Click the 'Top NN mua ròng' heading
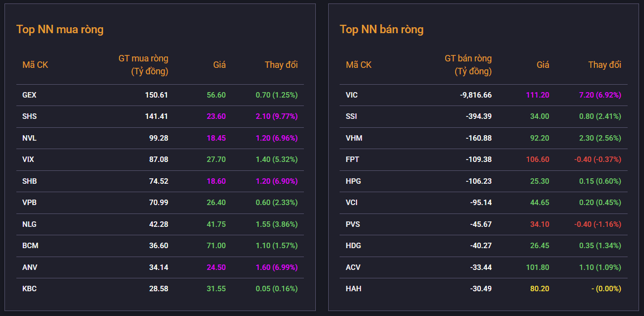This screenshot has width=644, height=316. (60, 29)
